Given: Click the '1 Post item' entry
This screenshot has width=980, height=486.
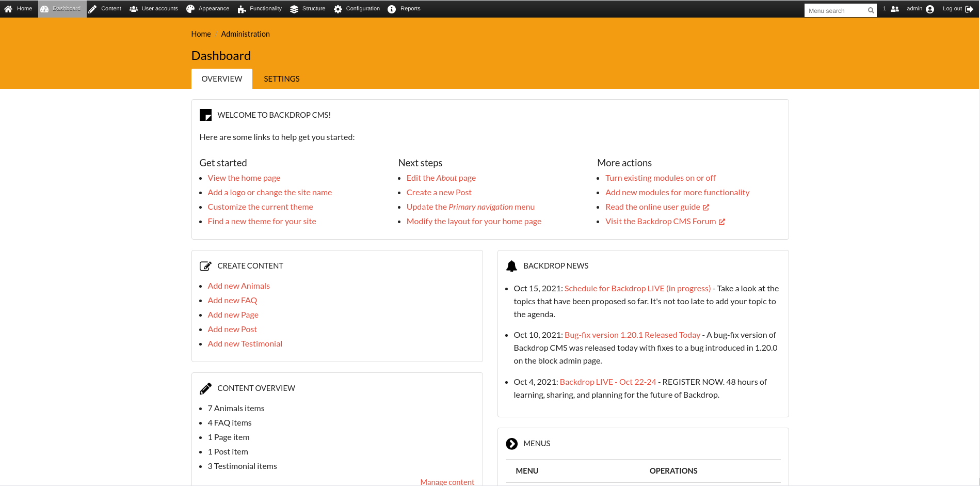Looking at the screenshot, I should click(x=228, y=451).
